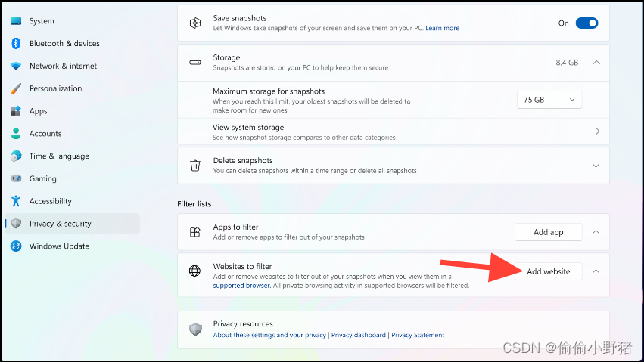Click the Windows Update sync icon
The image size is (644, 362).
point(16,246)
